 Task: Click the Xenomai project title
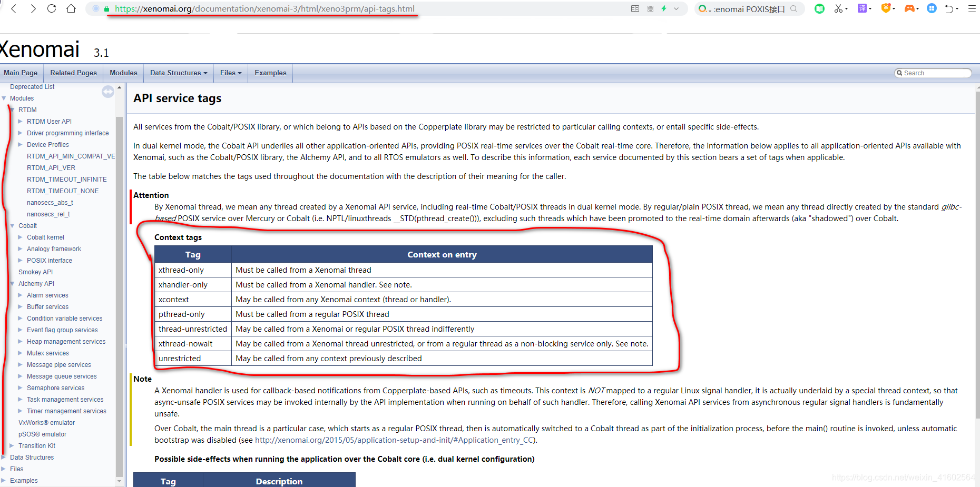(x=40, y=49)
